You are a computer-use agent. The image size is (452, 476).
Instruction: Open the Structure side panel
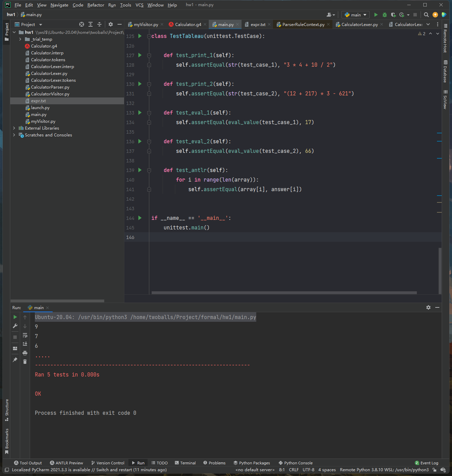click(6, 410)
